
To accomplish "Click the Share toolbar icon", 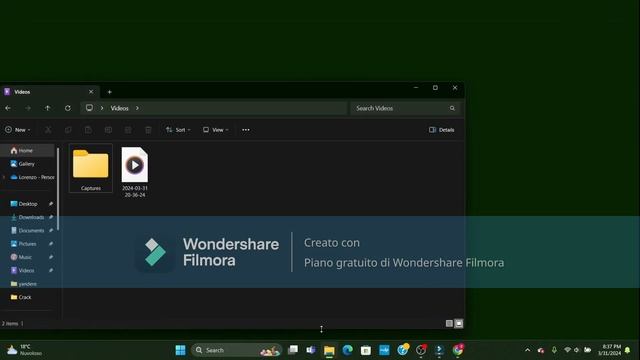I will (x=128, y=130).
